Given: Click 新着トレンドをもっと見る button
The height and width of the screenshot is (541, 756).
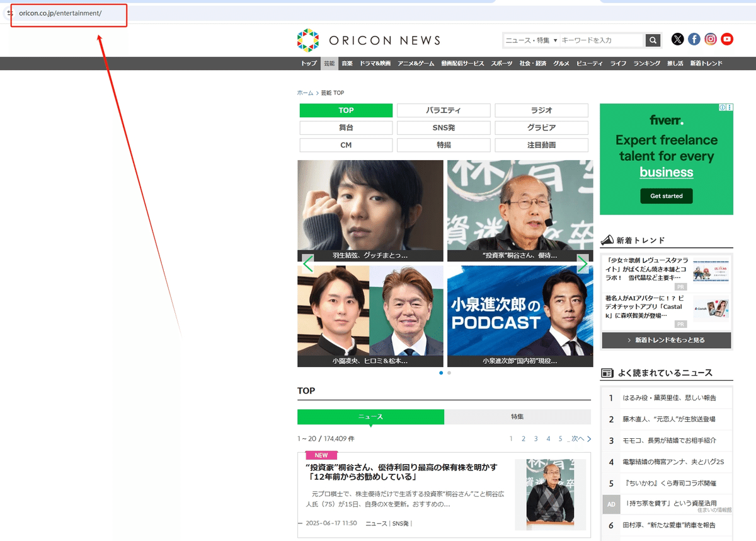Looking at the screenshot, I should [667, 340].
